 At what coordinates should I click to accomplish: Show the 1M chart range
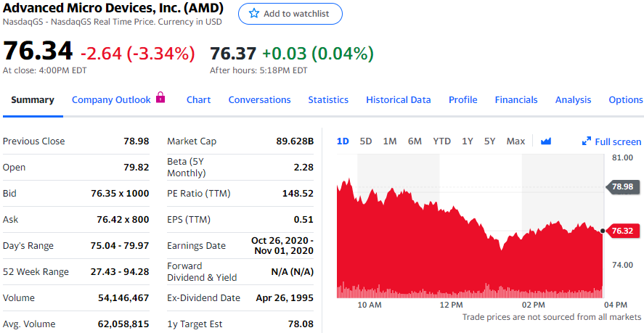(x=390, y=141)
